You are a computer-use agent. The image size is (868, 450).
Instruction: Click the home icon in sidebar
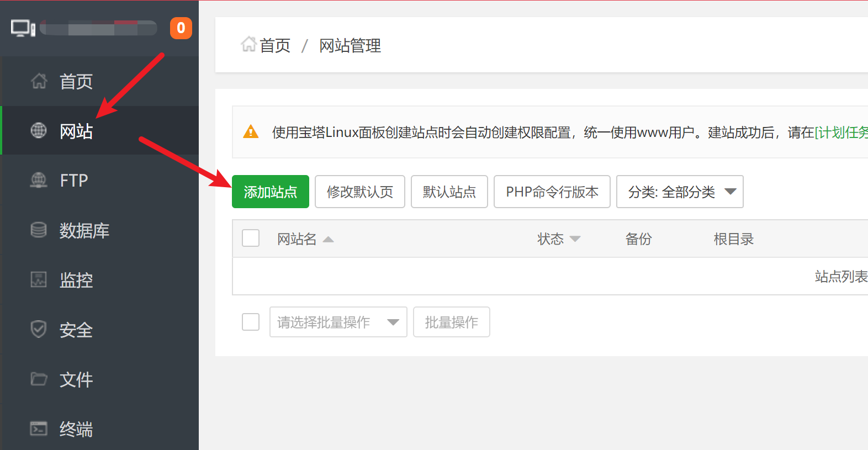[x=39, y=81]
